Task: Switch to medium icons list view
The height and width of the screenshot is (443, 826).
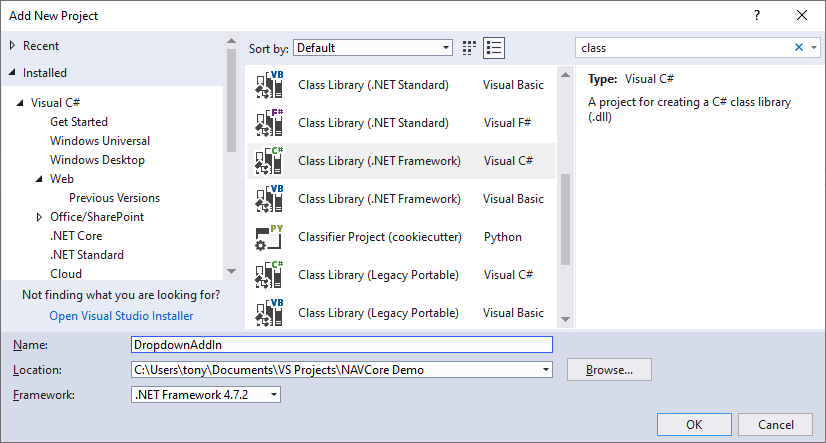Action: 494,48
